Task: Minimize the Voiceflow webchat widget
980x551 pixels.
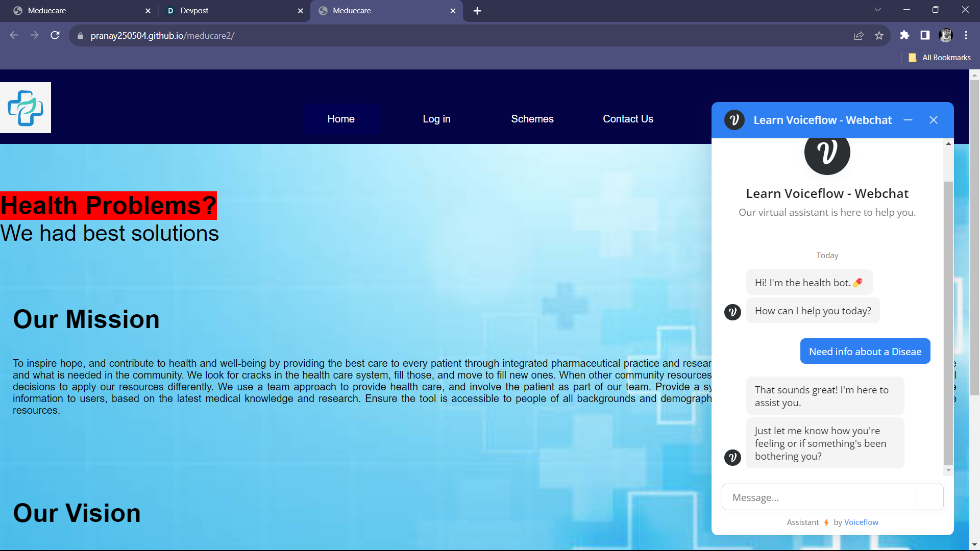Action: pos(908,120)
